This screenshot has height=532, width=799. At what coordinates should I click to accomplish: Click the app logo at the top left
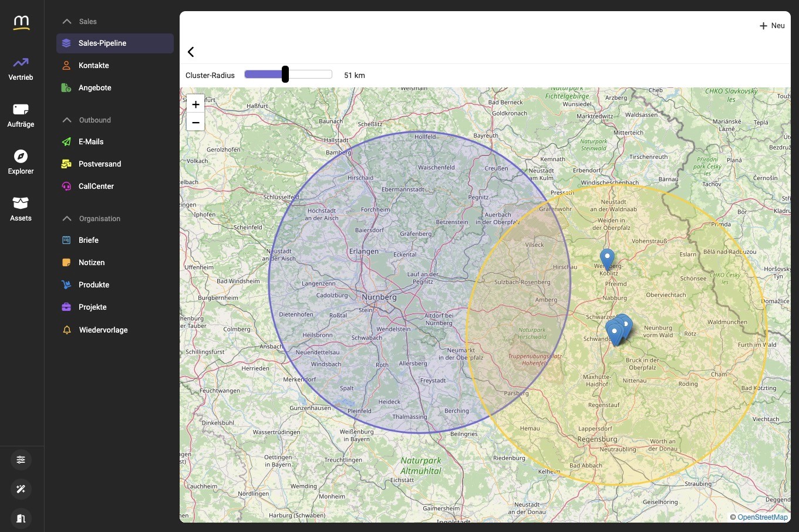tap(21, 22)
